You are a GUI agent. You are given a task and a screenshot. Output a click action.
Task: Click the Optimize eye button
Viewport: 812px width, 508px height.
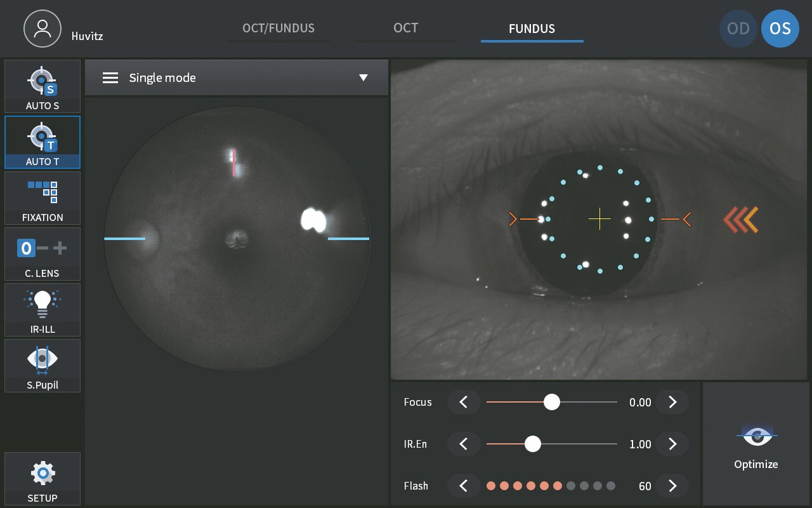coord(756,444)
